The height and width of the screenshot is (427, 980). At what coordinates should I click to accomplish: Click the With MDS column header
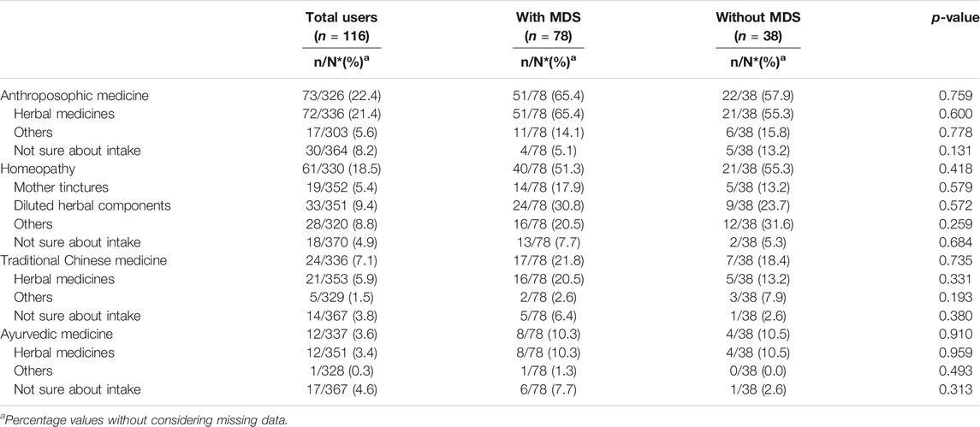543,20
